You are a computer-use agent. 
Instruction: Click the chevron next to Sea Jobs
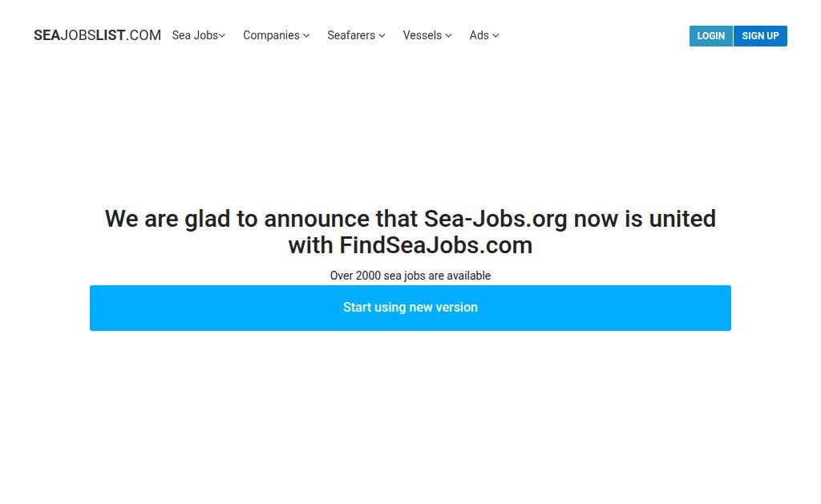(x=223, y=35)
